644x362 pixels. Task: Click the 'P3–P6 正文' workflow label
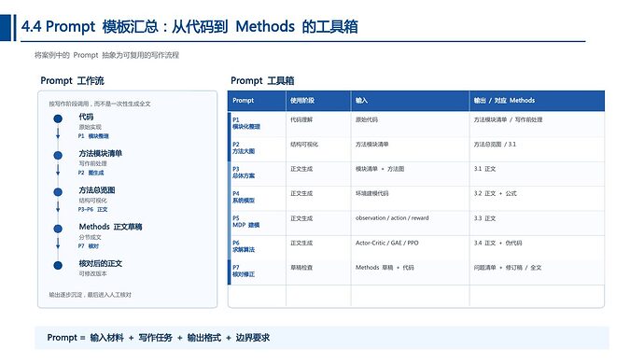[x=92, y=209]
